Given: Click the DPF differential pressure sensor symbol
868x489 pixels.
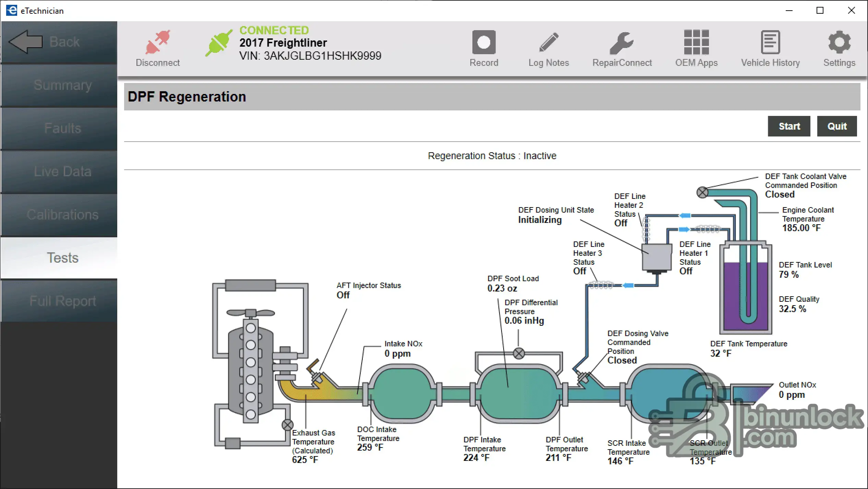Looking at the screenshot, I should [519, 353].
